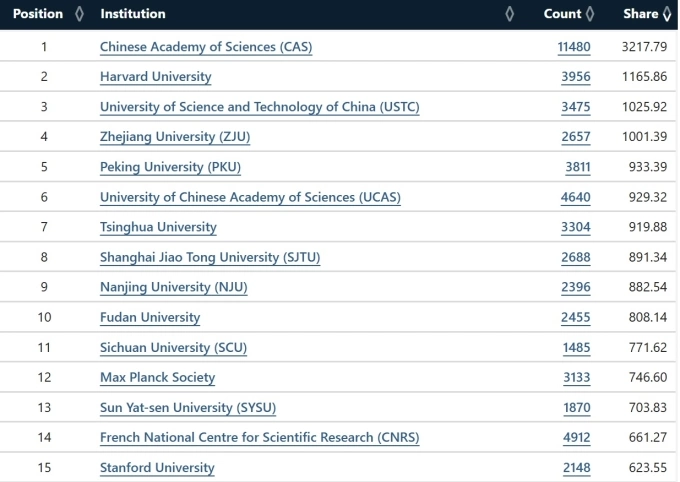Open University of Science and Technology of China link
This screenshot has height=482, width=680.
pyautogui.click(x=260, y=107)
